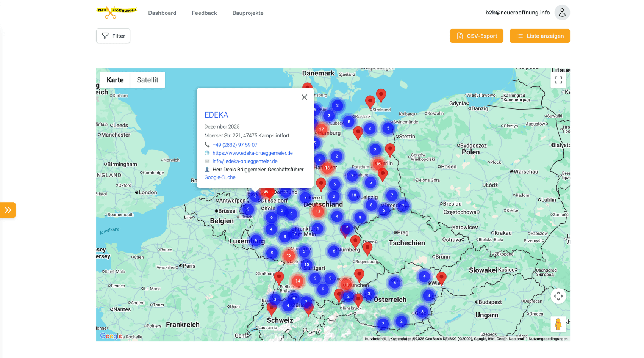The height and width of the screenshot is (358, 644).
Task: Click the b2b@neueroeffnung.info account email
Action: coord(517,13)
